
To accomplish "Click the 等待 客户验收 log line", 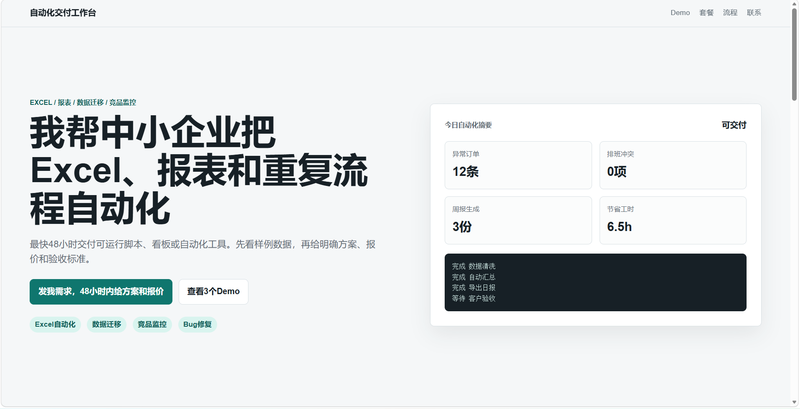I will [473, 298].
